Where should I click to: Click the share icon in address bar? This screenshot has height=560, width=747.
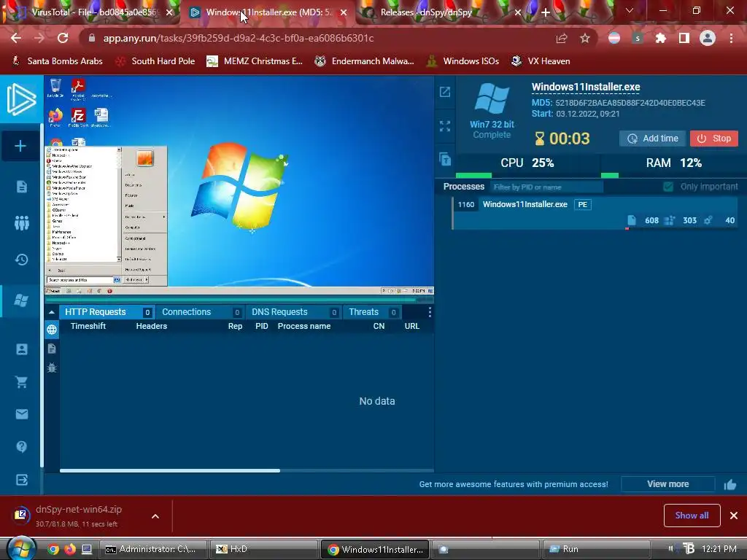[x=562, y=39]
